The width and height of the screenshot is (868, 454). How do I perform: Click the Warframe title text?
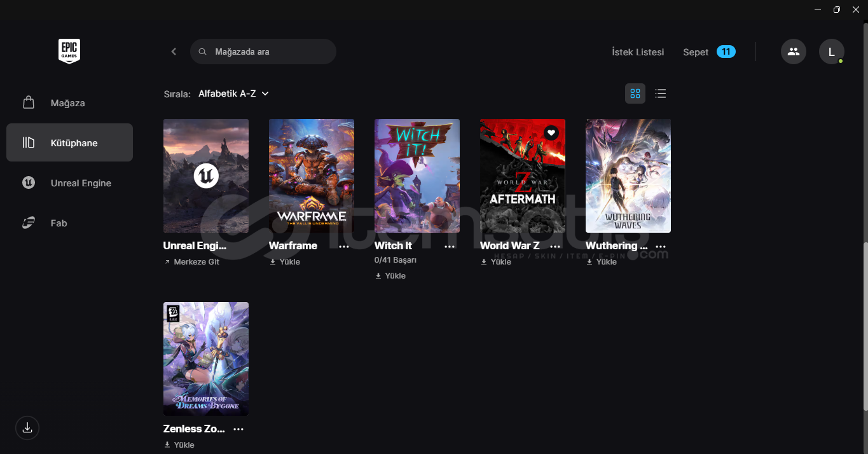[x=293, y=245]
